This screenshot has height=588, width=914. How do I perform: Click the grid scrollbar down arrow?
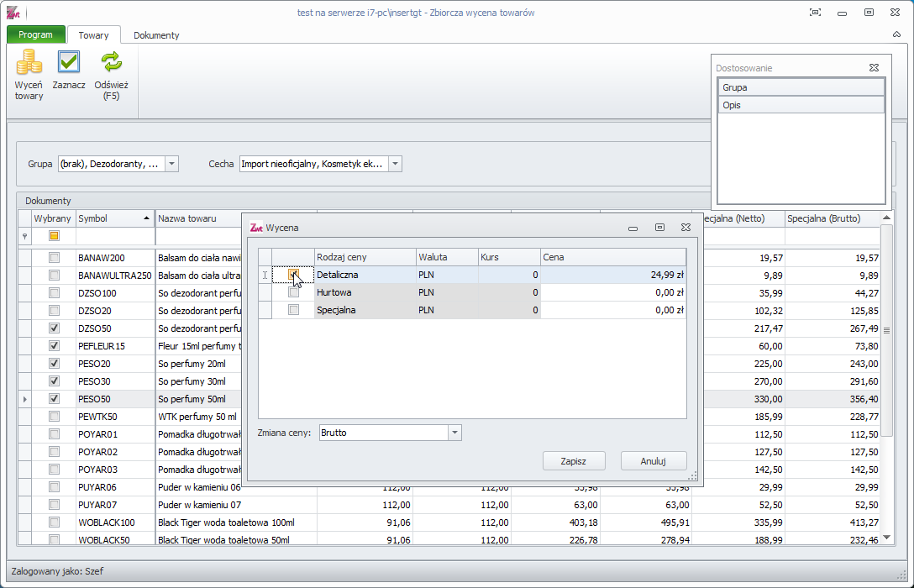pyautogui.click(x=886, y=538)
